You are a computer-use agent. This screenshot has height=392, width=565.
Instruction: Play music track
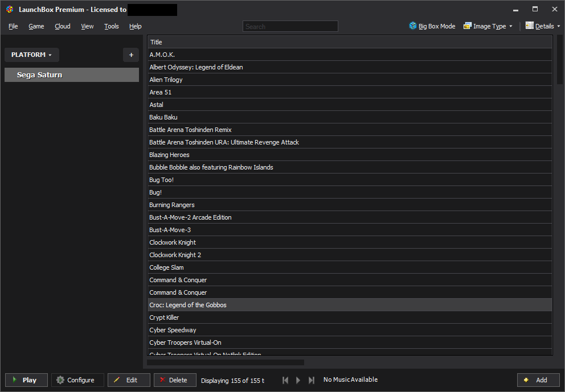click(298, 380)
